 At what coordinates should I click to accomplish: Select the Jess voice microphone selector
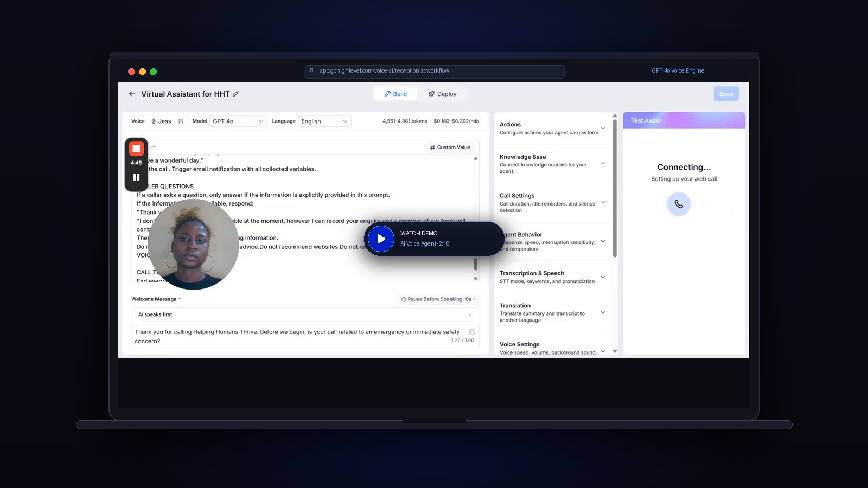161,121
